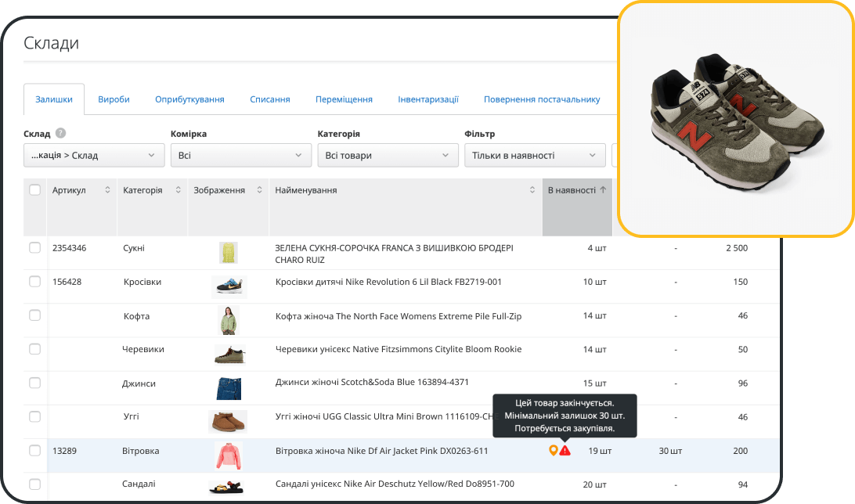The width and height of the screenshot is (855, 504).
Task: Click the red low-stock warning triangle icon
Action: [x=565, y=451]
